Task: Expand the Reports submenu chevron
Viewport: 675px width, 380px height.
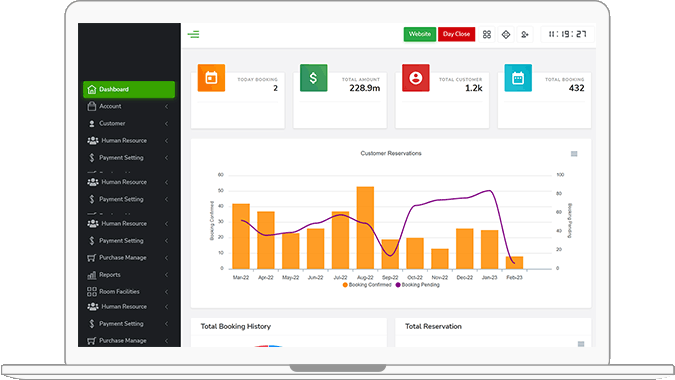Action: 167,275
